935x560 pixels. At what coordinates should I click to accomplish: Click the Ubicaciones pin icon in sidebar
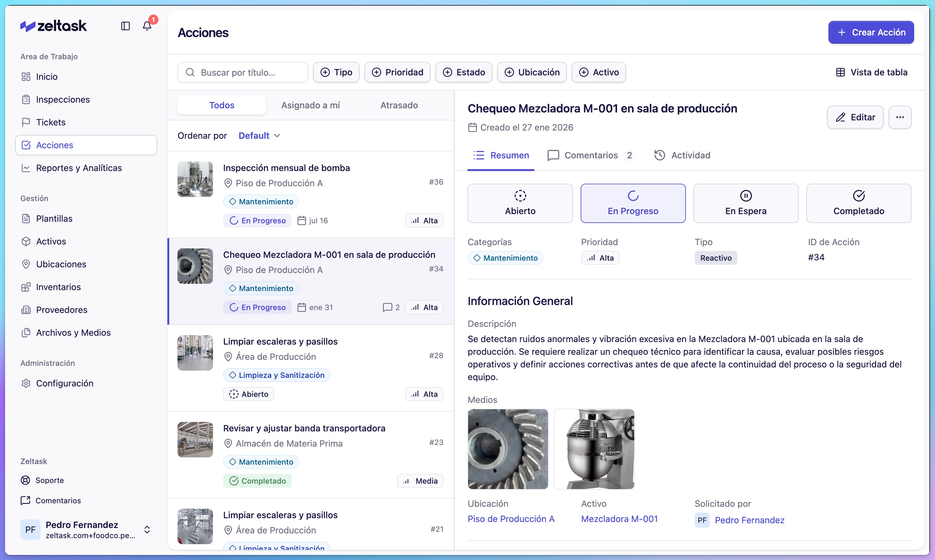coord(26,264)
